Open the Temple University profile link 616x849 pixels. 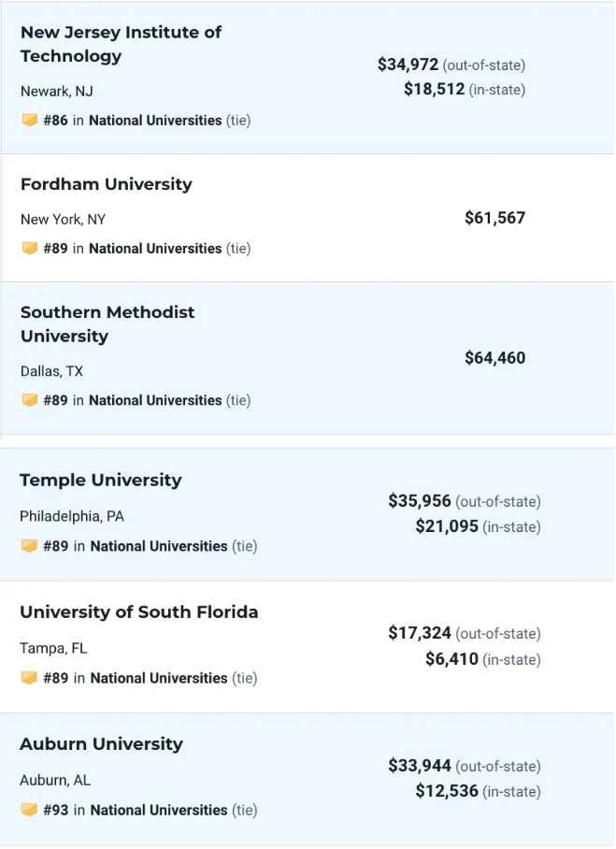pos(100,481)
